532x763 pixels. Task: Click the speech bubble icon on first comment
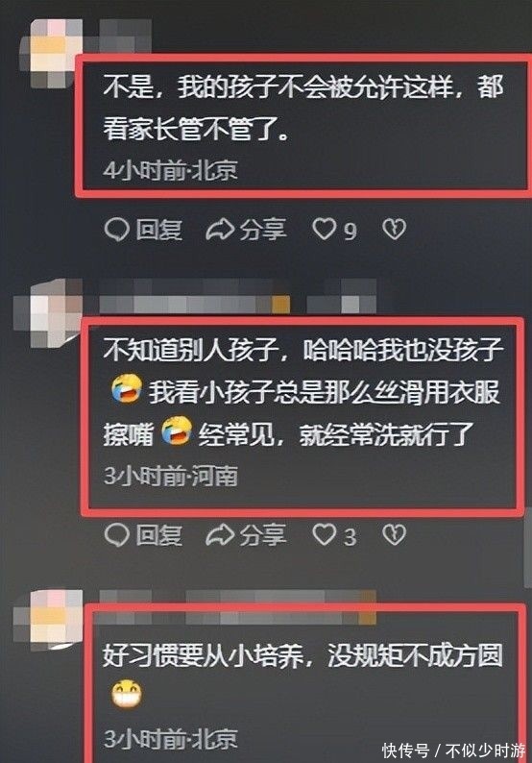click(116, 230)
